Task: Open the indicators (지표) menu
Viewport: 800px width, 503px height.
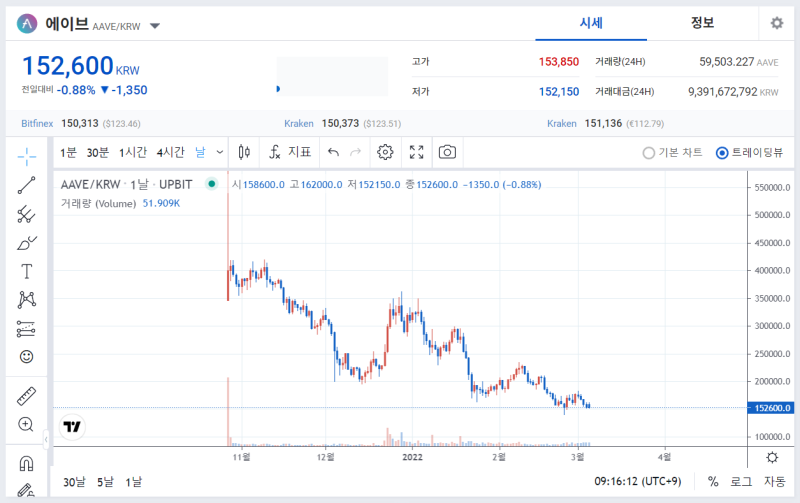Action: pyautogui.click(x=290, y=152)
